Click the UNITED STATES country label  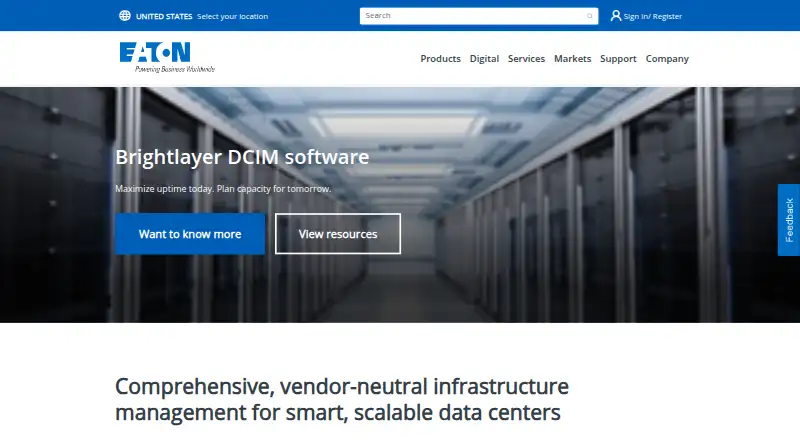point(164,16)
